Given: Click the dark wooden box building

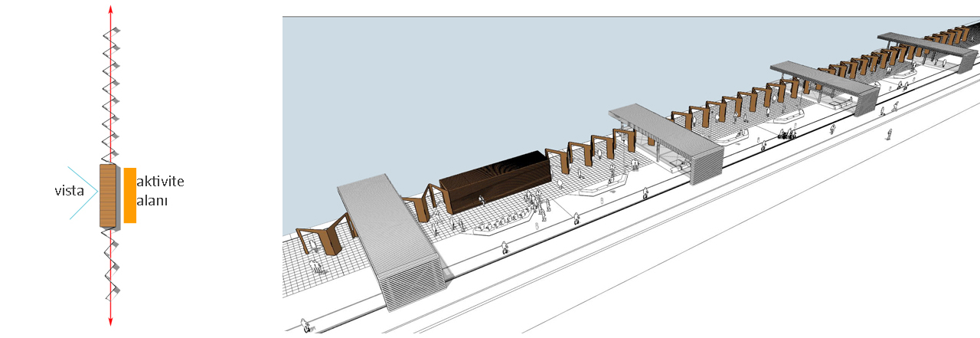Looking at the screenshot, I should click(x=494, y=180).
